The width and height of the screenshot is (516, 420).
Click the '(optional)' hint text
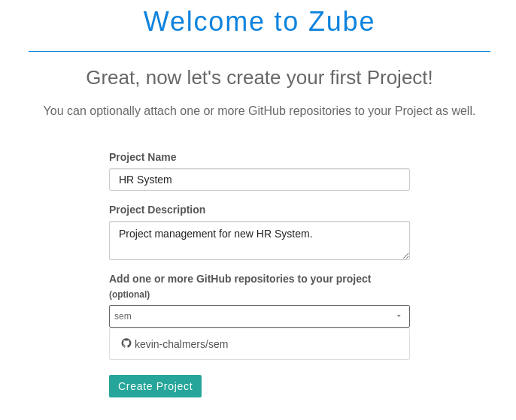(129, 295)
